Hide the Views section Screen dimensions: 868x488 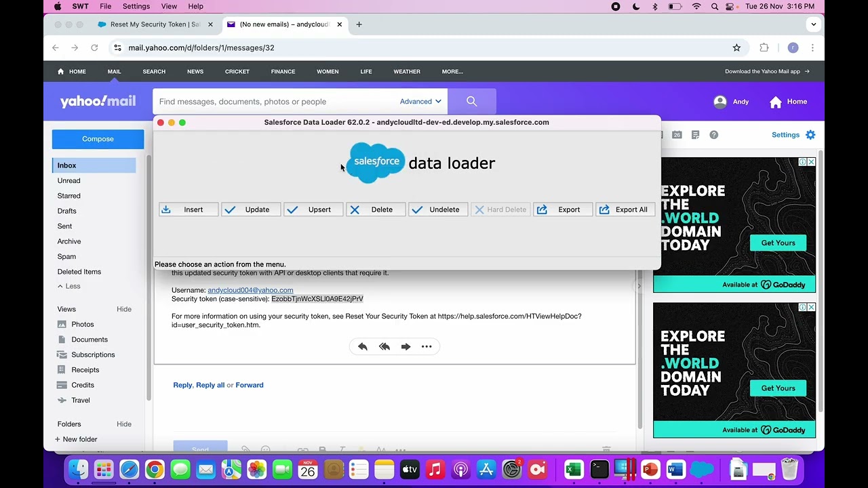pyautogui.click(x=124, y=309)
